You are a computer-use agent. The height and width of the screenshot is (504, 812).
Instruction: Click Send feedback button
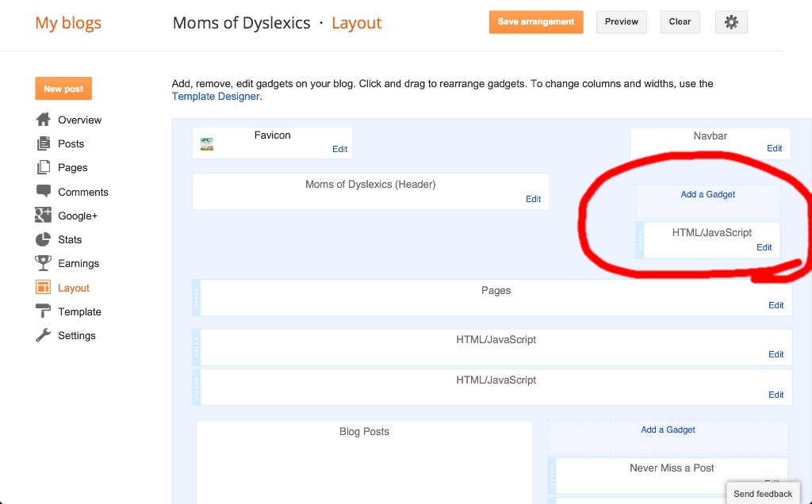[763, 494]
